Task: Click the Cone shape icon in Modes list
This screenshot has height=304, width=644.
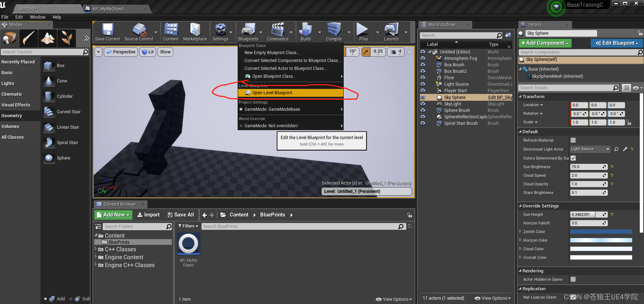Action: tap(49, 81)
